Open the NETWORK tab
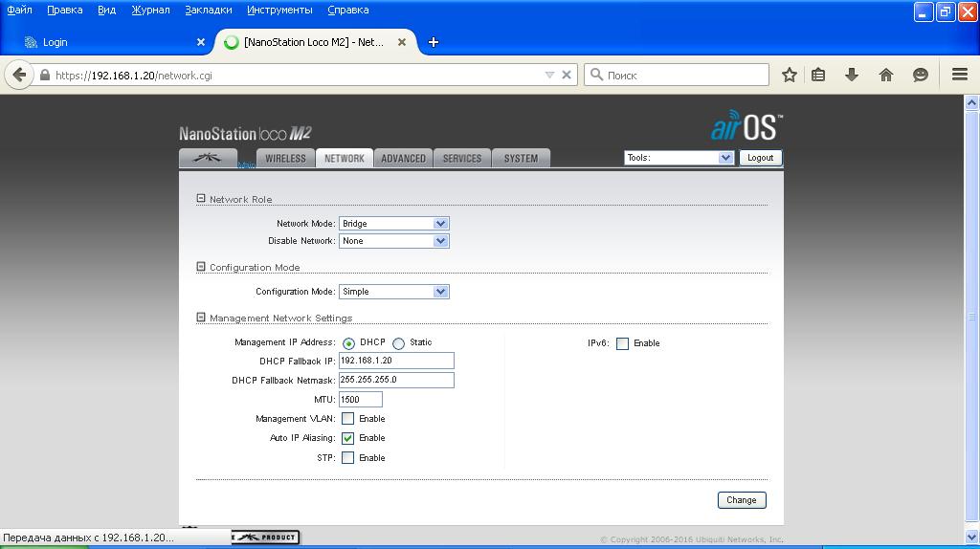The height and width of the screenshot is (549, 980). point(344,158)
